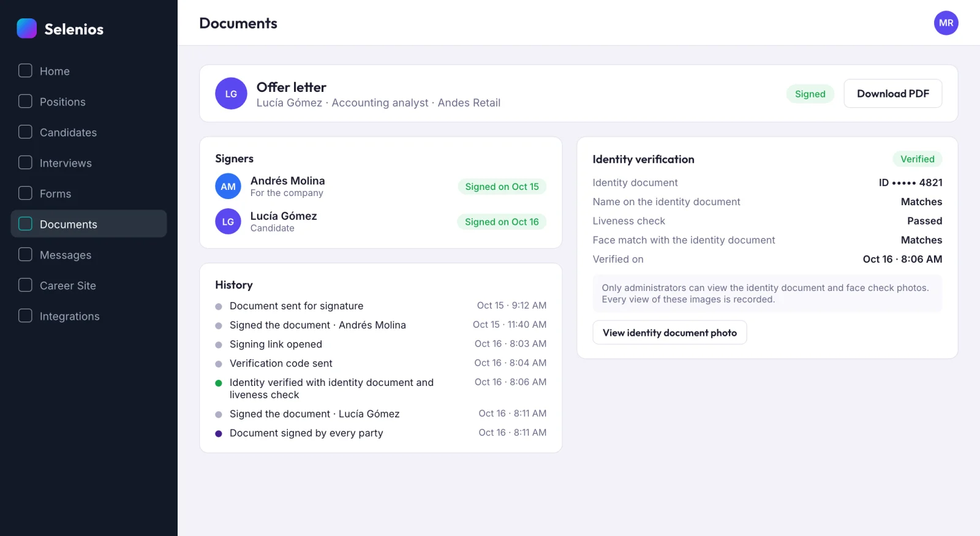The image size is (980, 536).
Task: Open the Forms menu item
Action: coord(89,194)
